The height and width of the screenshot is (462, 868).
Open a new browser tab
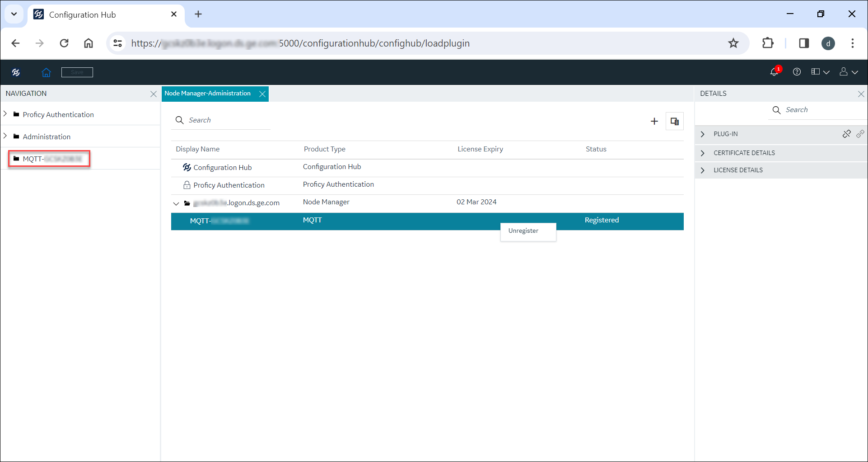click(x=198, y=14)
